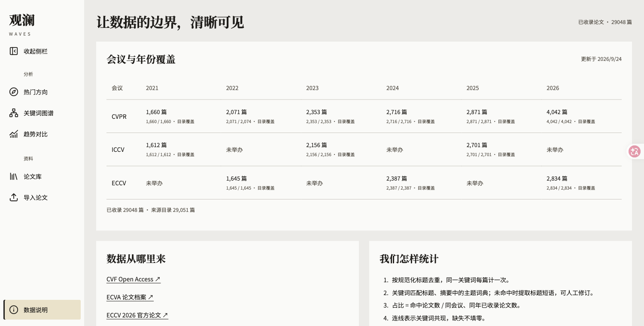The height and width of the screenshot is (326, 644).
Task: Click the ICCV row label
Action: (118, 150)
